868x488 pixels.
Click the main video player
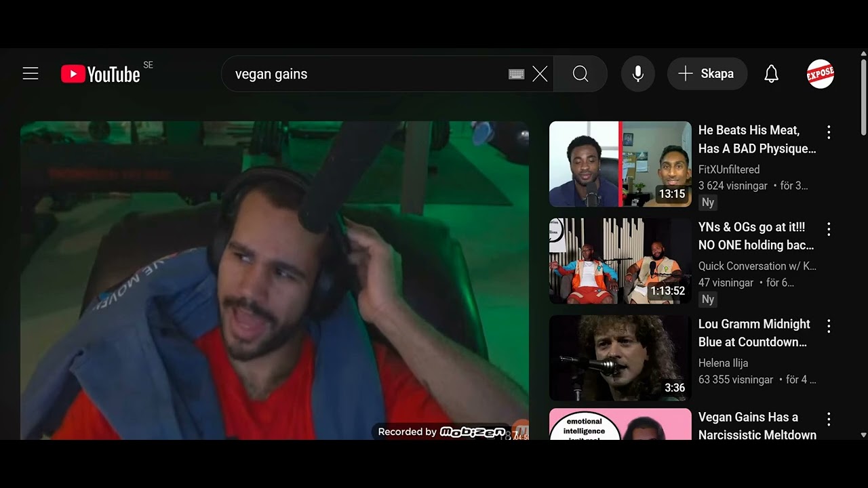pyautogui.click(x=275, y=281)
